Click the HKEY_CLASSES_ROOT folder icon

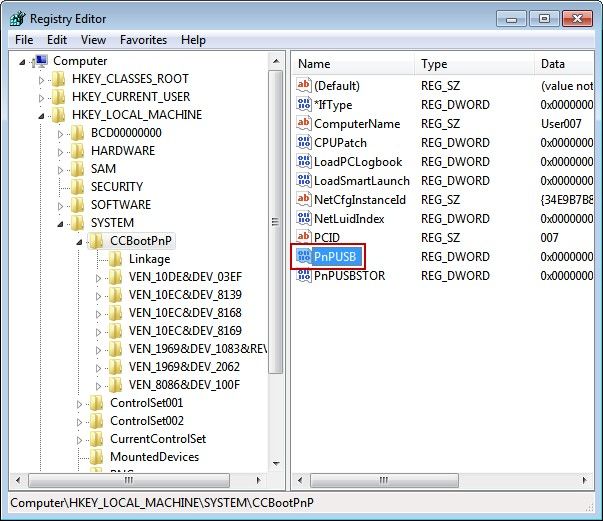pyautogui.click(x=58, y=79)
